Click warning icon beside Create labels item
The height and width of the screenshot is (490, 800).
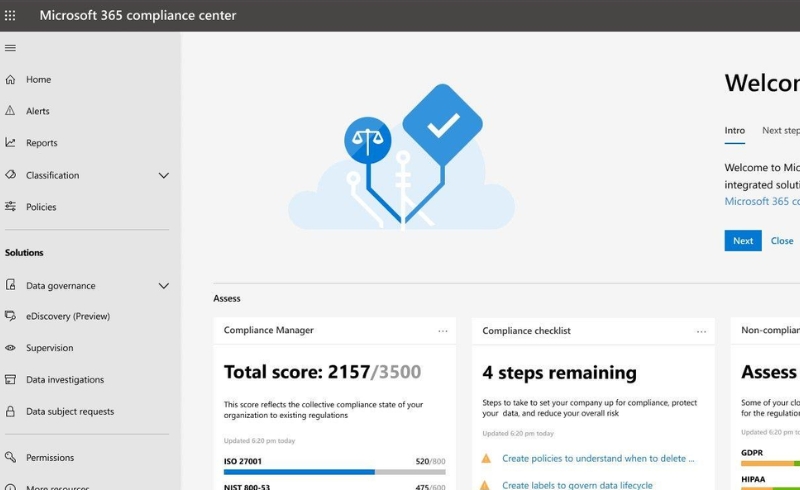485,485
